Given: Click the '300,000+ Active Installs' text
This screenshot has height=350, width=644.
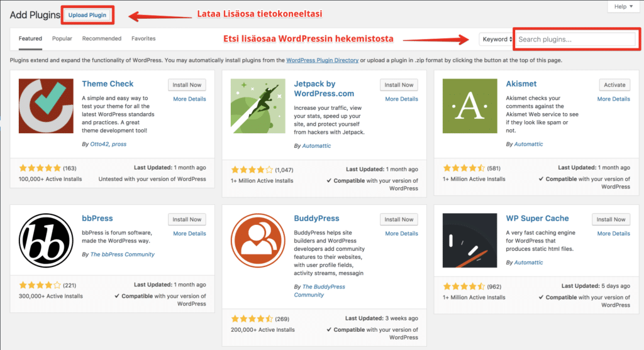Looking at the screenshot, I should click(x=50, y=296).
